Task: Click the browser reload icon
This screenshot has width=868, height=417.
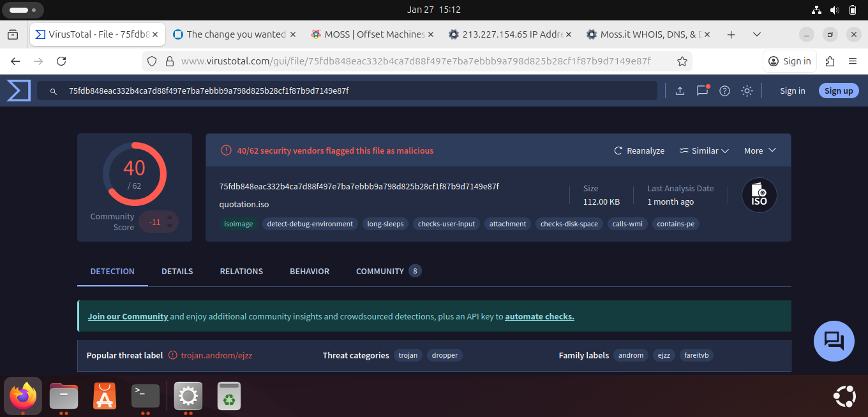Action: tap(61, 61)
